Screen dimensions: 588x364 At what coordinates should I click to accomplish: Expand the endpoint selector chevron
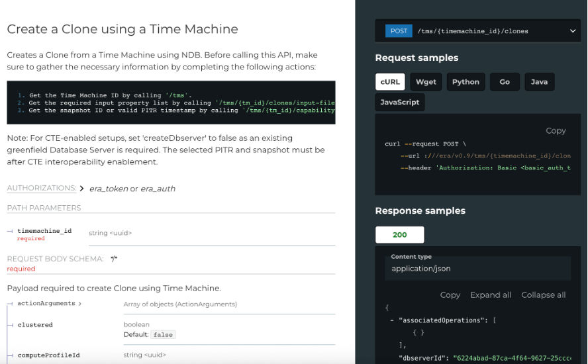(572, 31)
